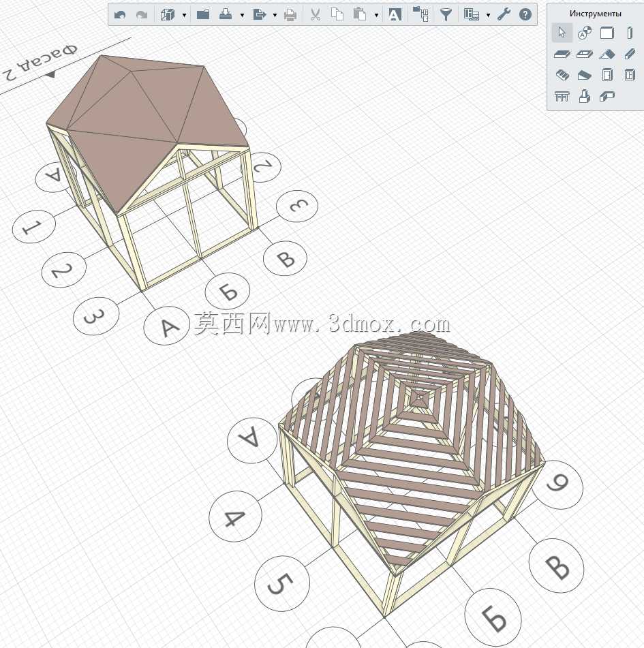The width and height of the screenshot is (644, 648).
Task: Open the 3D view cube icon
Action: click(x=168, y=15)
